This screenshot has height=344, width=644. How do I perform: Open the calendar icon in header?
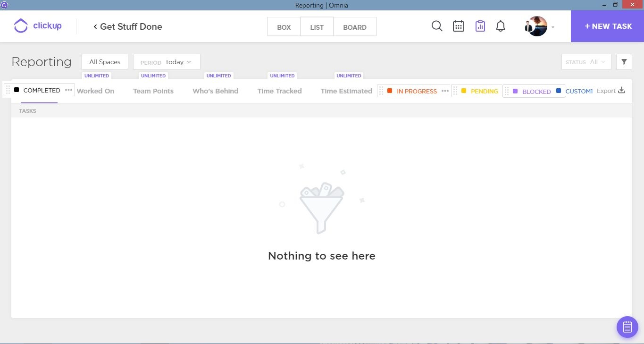(x=458, y=26)
